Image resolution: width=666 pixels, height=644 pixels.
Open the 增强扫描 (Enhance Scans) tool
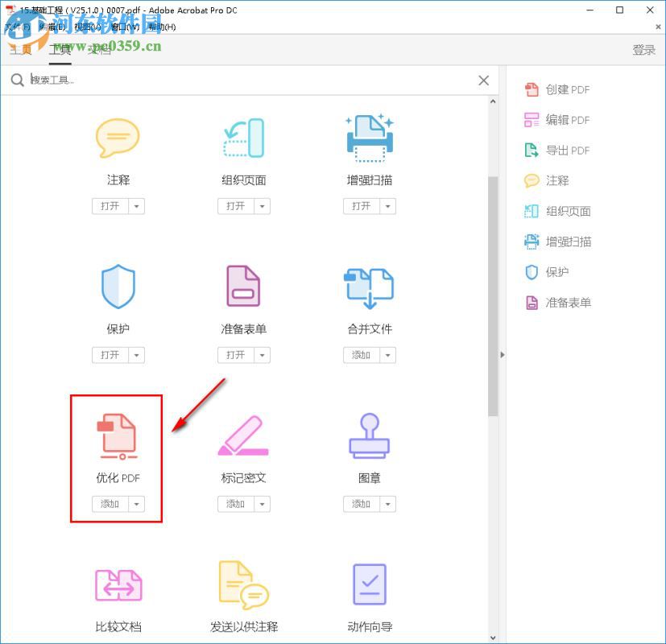coord(369,138)
